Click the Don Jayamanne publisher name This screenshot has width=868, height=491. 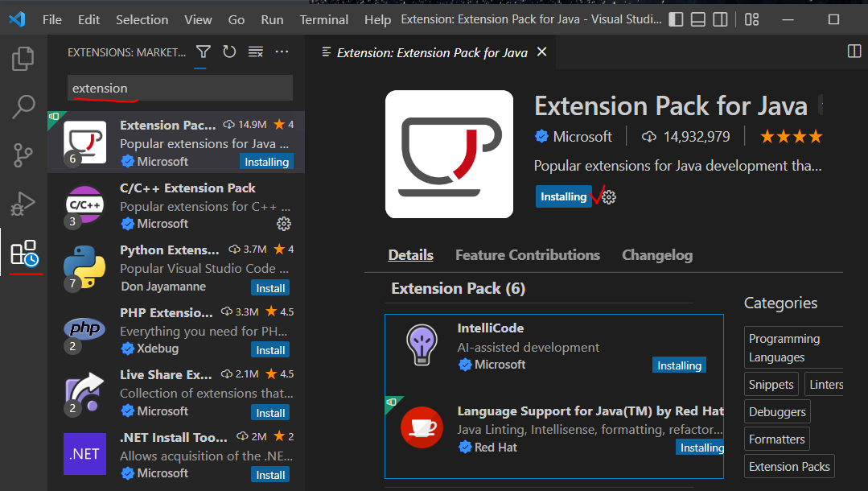[163, 287]
